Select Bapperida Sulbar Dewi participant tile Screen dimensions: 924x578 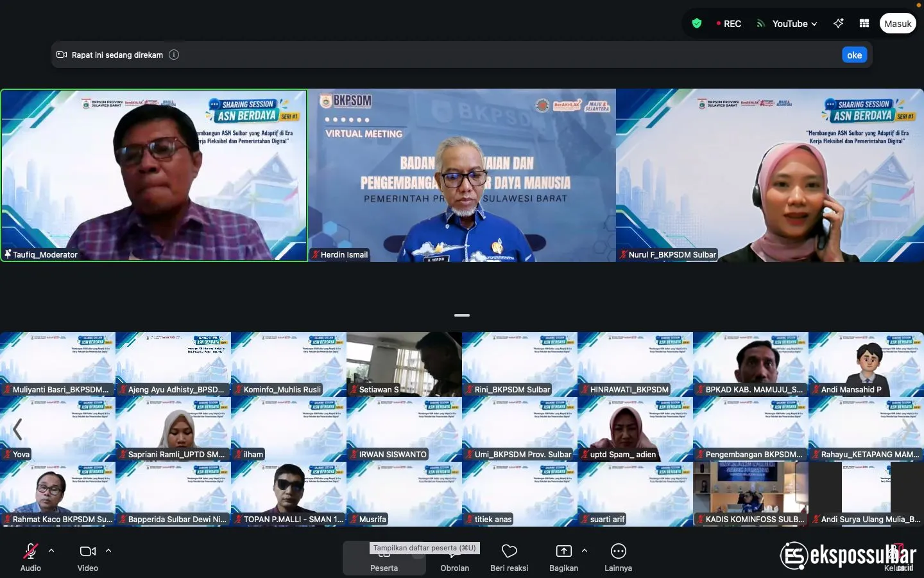(x=173, y=494)
